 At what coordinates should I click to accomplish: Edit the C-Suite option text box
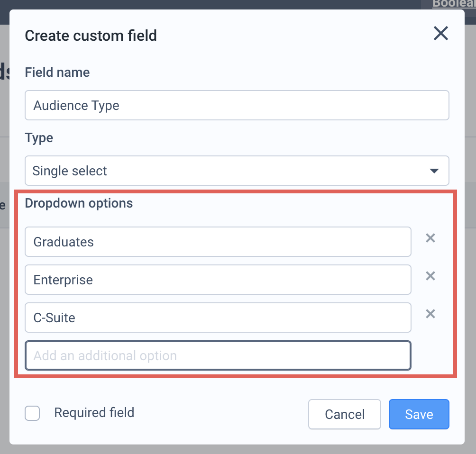pyautogui.click(x=218, y=318)
